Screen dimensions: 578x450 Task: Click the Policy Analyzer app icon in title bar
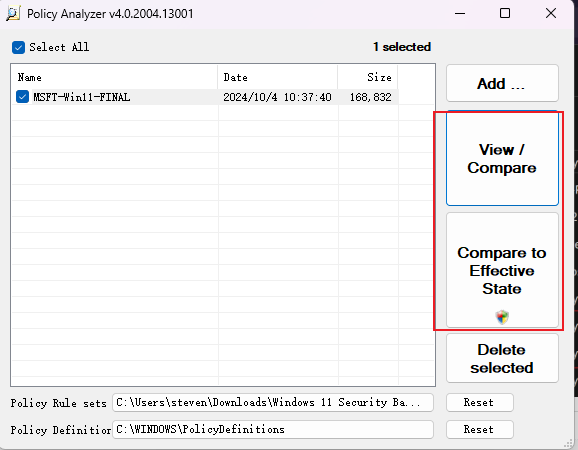click(x=13, y=14)
